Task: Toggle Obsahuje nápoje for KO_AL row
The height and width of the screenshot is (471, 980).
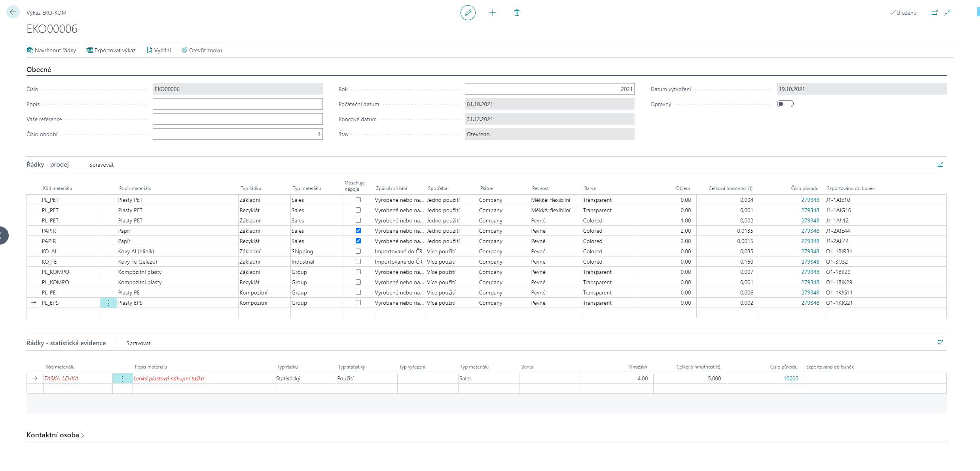Action: pos(358,251)
